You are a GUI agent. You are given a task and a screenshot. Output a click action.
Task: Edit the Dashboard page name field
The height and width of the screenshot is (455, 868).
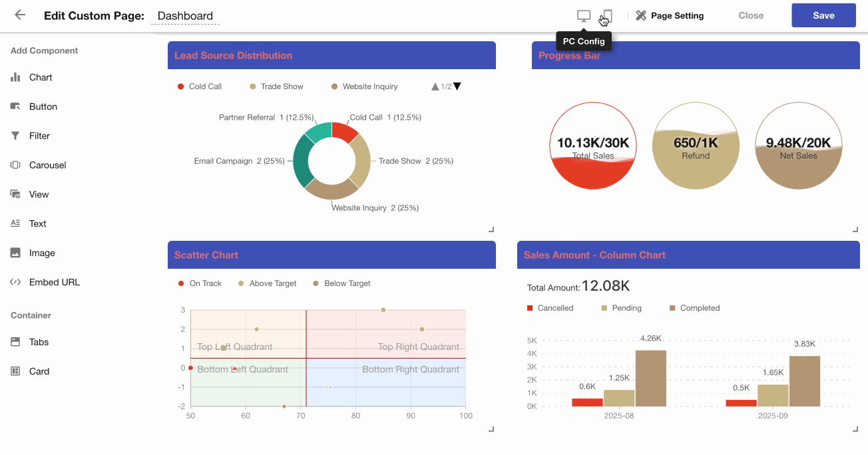186,16
